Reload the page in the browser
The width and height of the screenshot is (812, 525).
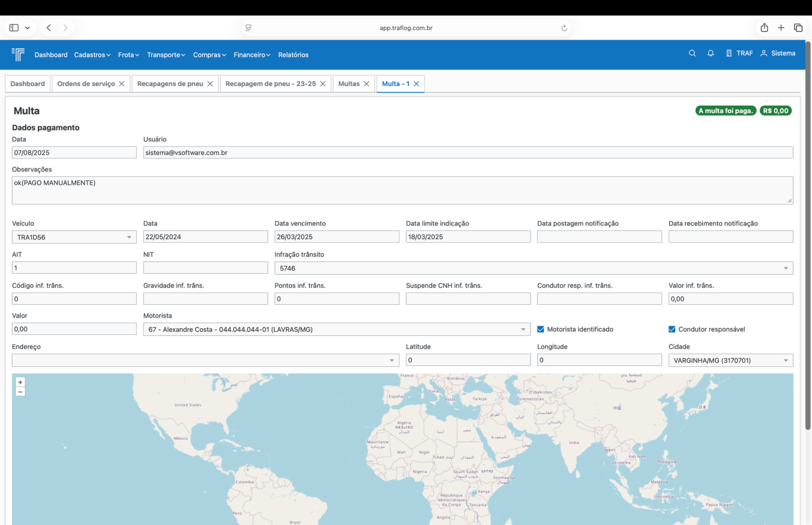tap(564, 28)
